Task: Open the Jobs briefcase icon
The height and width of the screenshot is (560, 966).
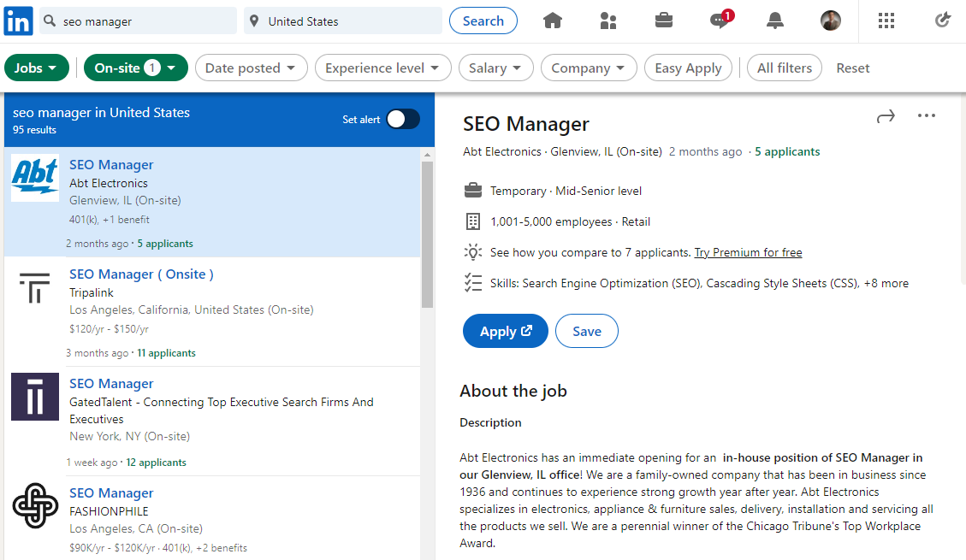Action: (664, 21)
